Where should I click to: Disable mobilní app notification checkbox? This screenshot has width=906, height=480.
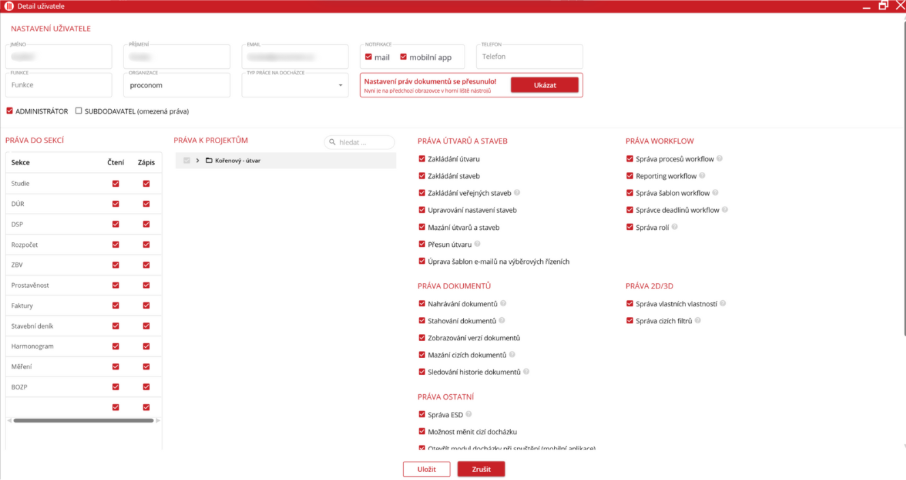coord(403,57)
